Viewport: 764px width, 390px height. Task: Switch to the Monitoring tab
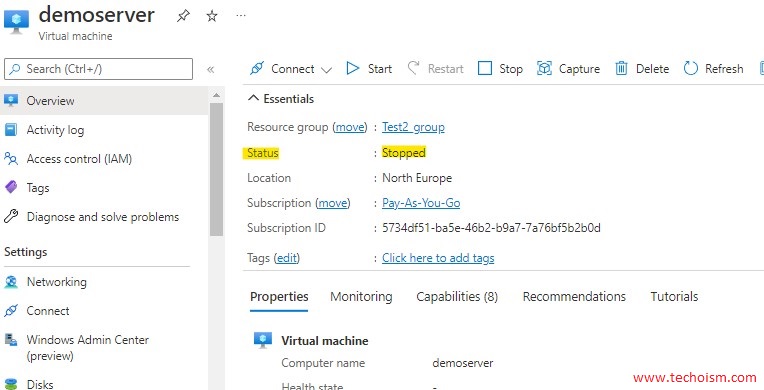pos(361,296)
